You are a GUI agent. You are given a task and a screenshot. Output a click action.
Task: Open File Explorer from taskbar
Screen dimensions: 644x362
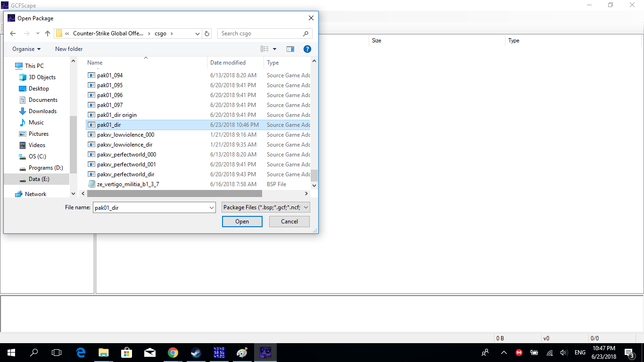click(104, 353)
